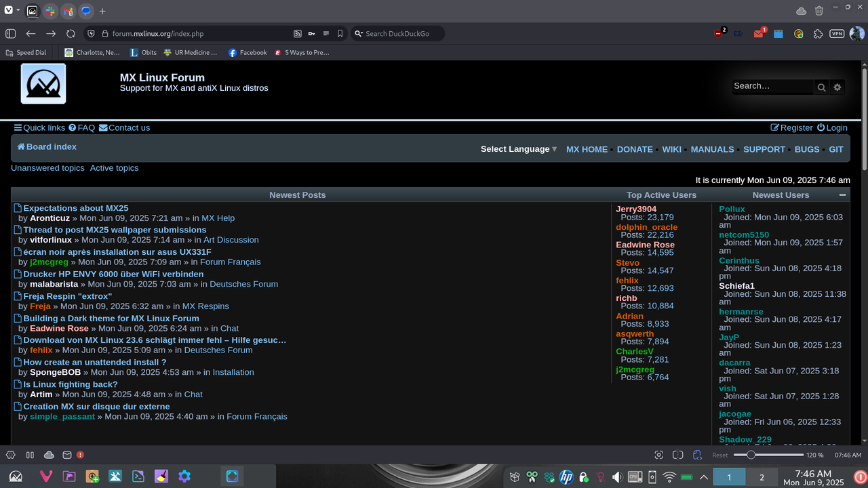Open reader view icon in address bar
The height and width of the screenshot is (488, 868).
[325, 33]
